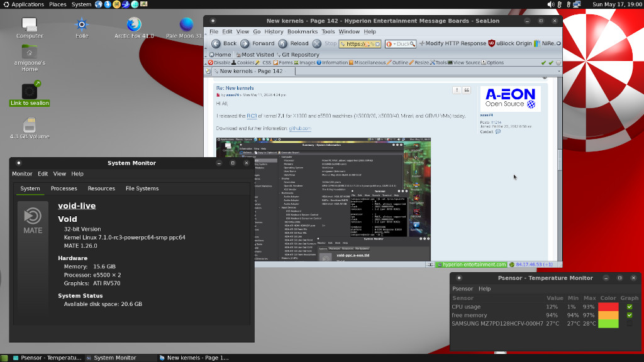Viewport: 644px width, 362px height.
Task: Click the report post exclamation icon
Action: tap(457, 90)
